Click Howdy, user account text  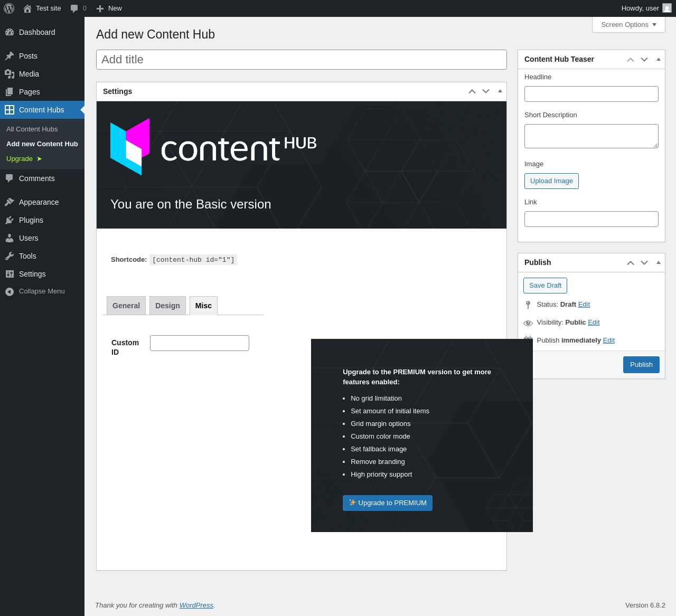[640, 8]
